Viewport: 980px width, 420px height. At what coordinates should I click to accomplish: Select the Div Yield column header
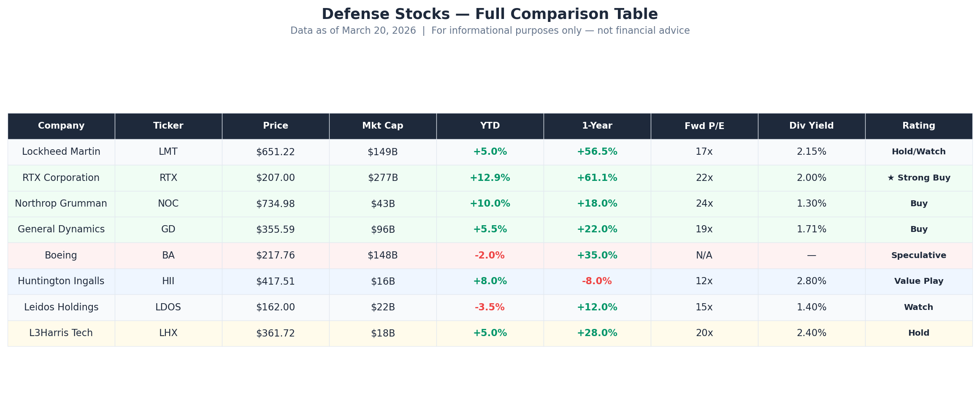point(811,126)
